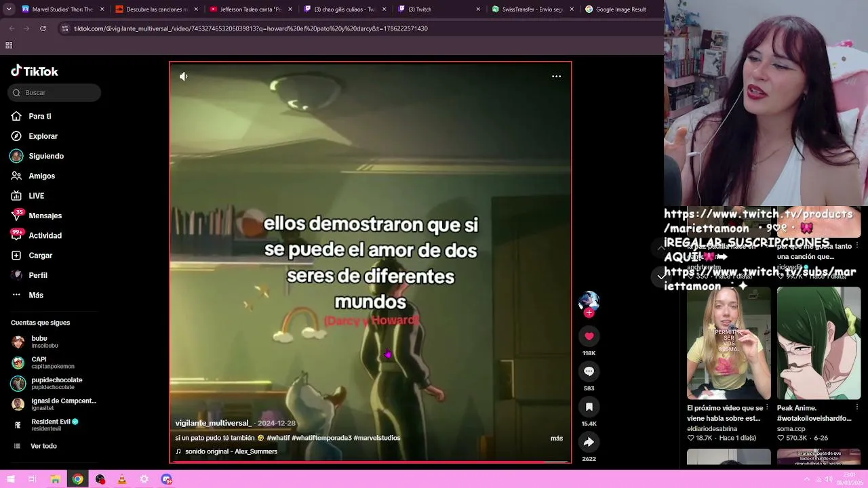Go to the next video arrow
This screenshot has height=488, width=868.
(661, 277)
